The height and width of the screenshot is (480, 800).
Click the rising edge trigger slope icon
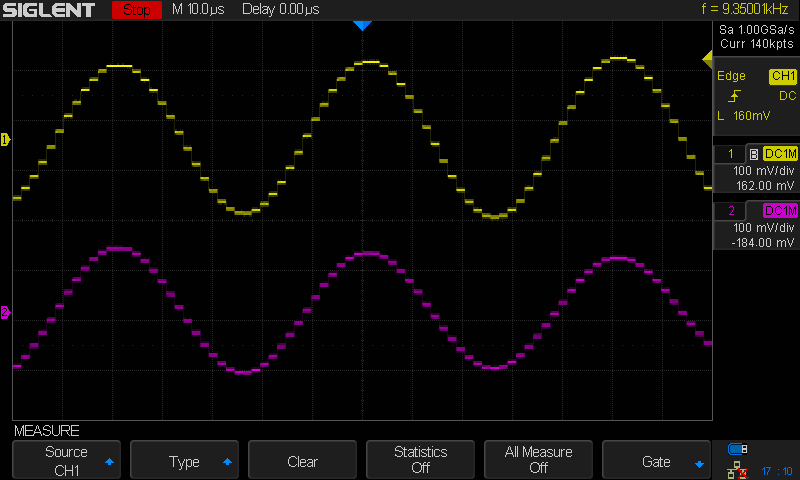click(735, 96)
